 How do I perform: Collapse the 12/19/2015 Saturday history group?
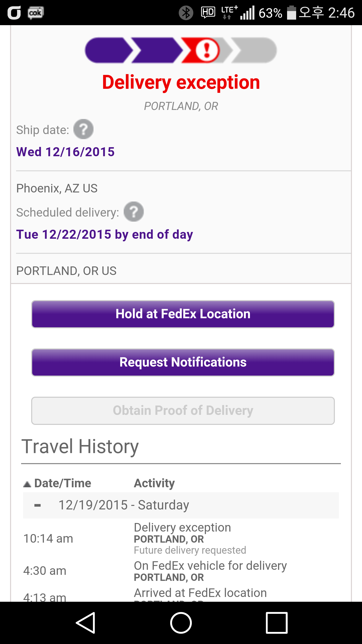(x=37, y=505)
